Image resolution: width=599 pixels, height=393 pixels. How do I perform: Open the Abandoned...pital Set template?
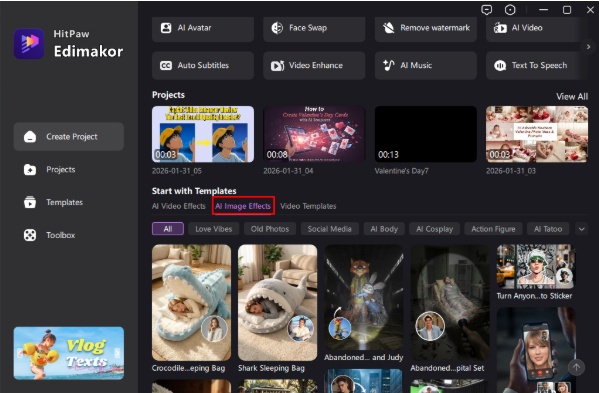tap(450, 302)
